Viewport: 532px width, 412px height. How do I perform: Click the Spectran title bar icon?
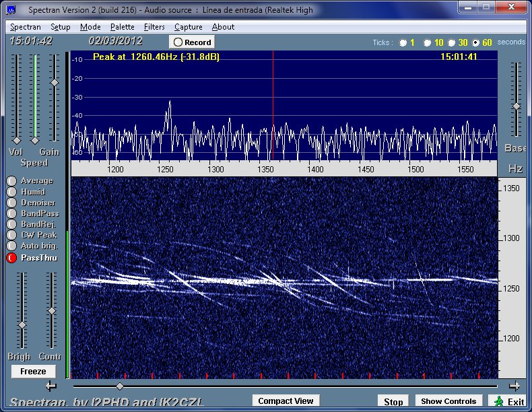[x=11, y=10]
